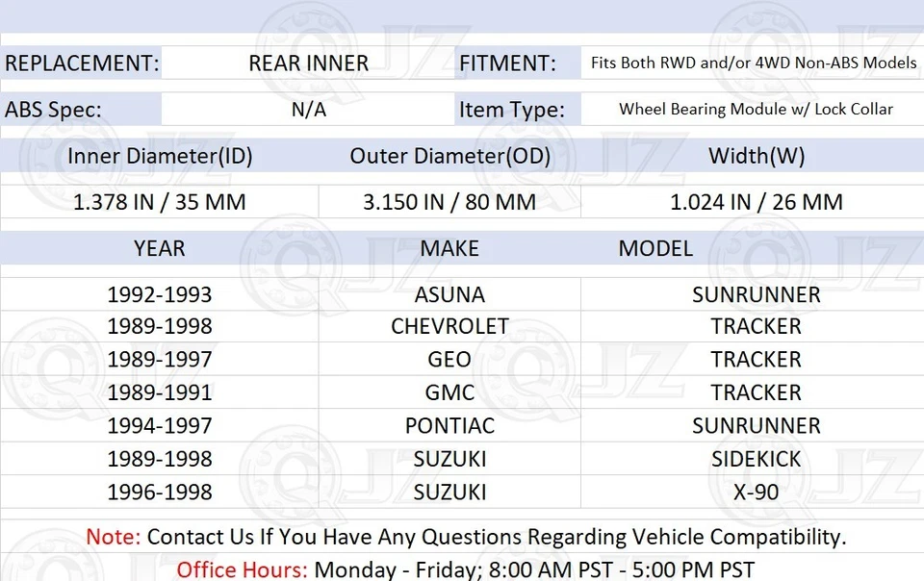Viewport: 924px width, 581px height.
Task: Select Wheel Bearing Module w/ Lock Collar text
Action: [x=757, y=110]
